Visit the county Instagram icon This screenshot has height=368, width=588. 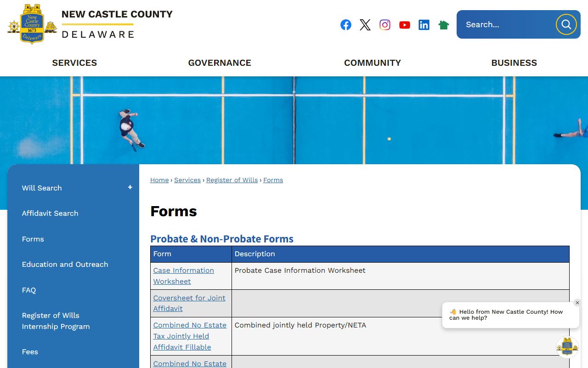pos(385,25)
